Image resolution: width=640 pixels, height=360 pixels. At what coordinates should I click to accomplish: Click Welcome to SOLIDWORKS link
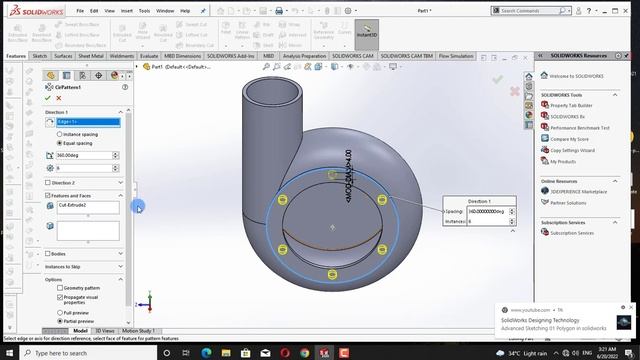click(576, 76)
